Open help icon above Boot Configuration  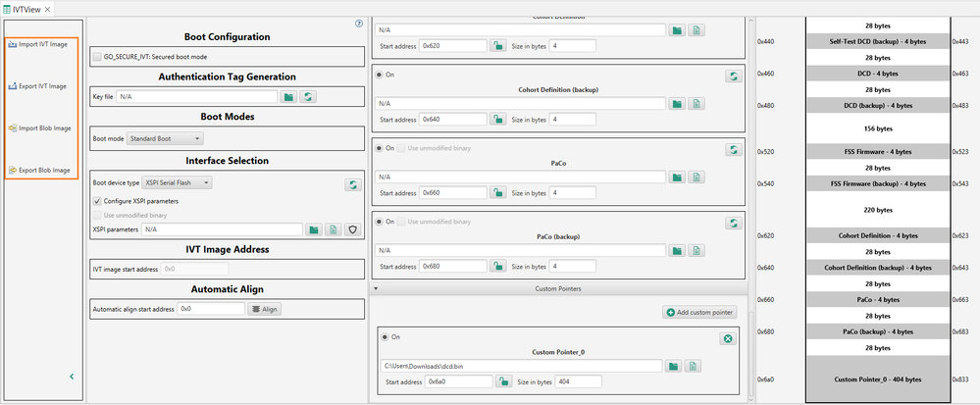[x=359, y=24]
